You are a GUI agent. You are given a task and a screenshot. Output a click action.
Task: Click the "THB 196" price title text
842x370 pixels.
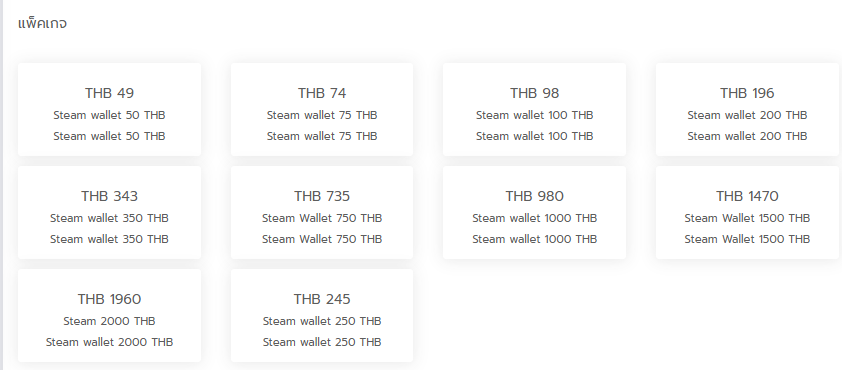pyautogui.click(x=747, y=93)
